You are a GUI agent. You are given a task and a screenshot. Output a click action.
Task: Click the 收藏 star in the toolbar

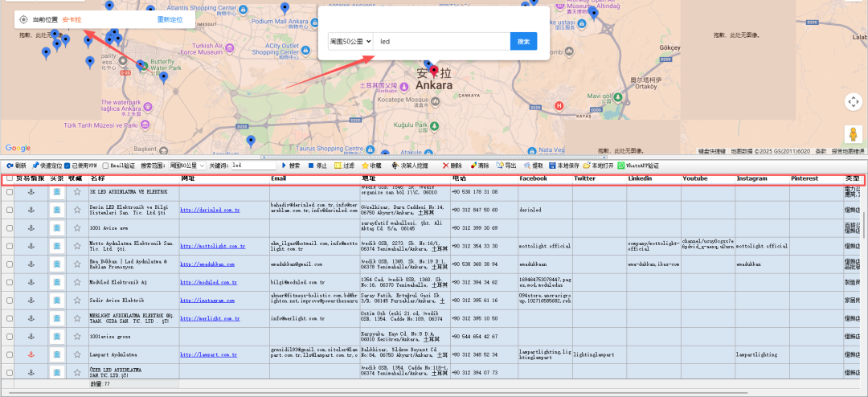(365, 166)
